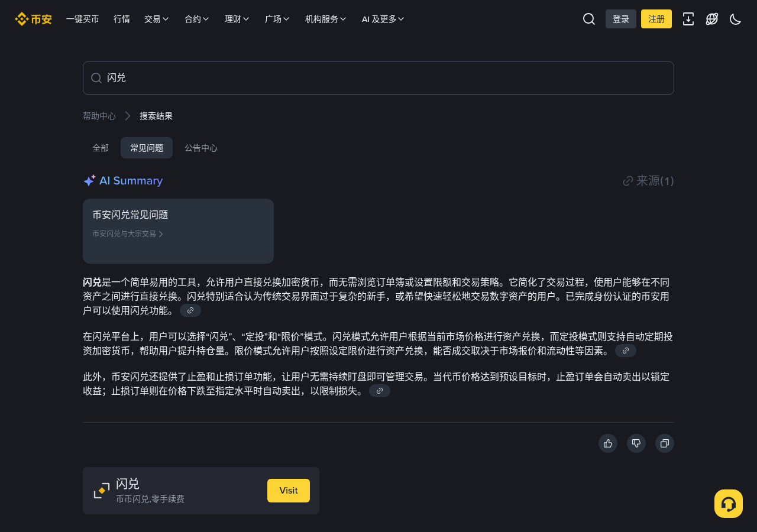Click the 注册 button

(x=656, y=19)
